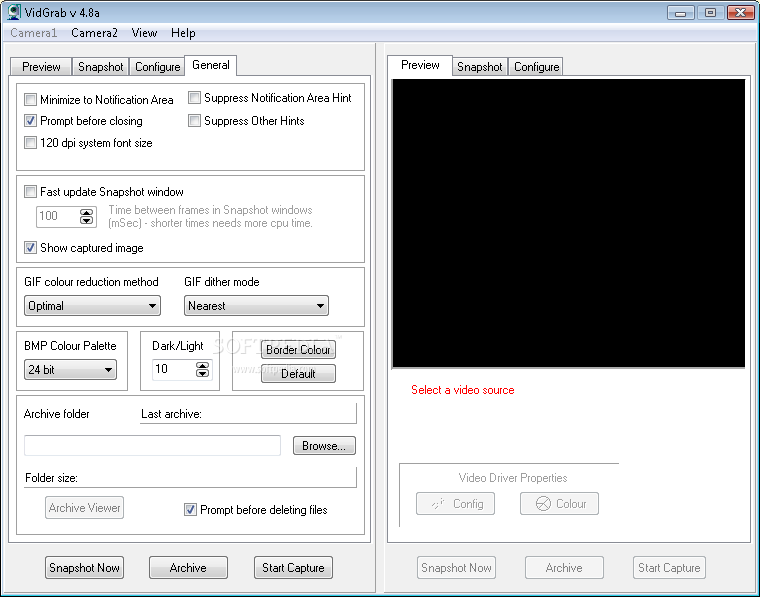Open the Help menu
760x597 pixels.
coord(183,33)
